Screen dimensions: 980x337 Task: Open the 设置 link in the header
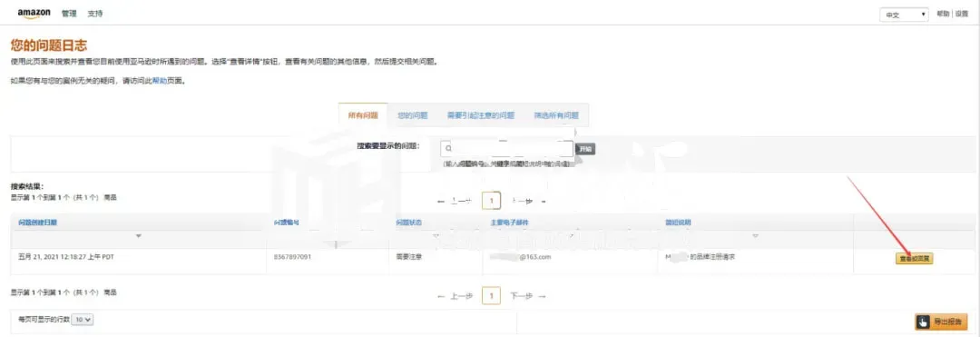[961, 15]
